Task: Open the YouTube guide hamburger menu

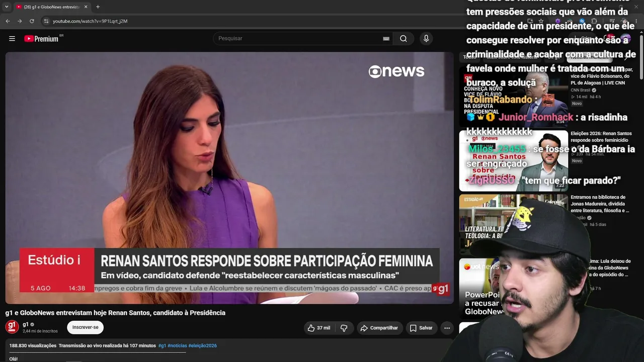Action: [x=12, y=39]
